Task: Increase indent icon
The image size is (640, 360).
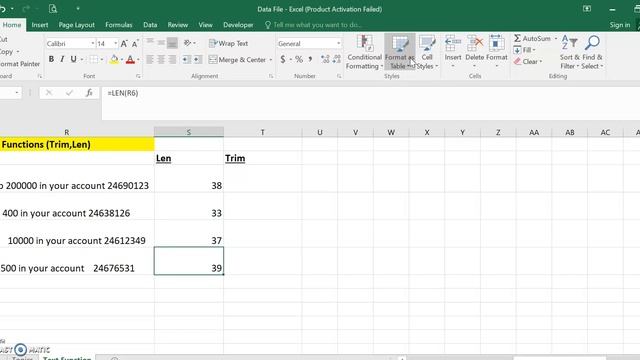Action: click(198, 60)
